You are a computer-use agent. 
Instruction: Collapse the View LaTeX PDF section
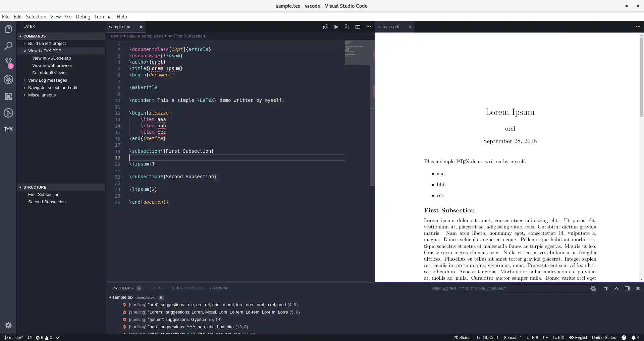[x=24, y=51]
